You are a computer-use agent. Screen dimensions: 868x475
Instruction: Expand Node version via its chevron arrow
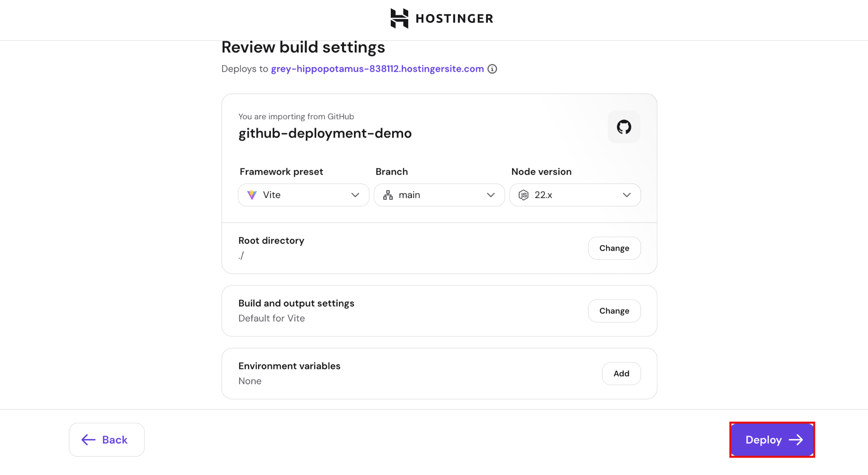[627, 195]
